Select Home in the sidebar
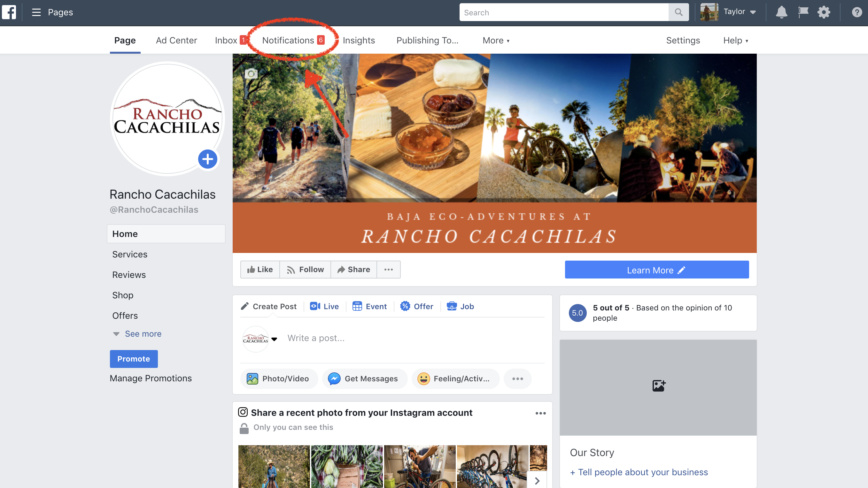This screenshot has width=868, height=488. click(x=166, y=234)
